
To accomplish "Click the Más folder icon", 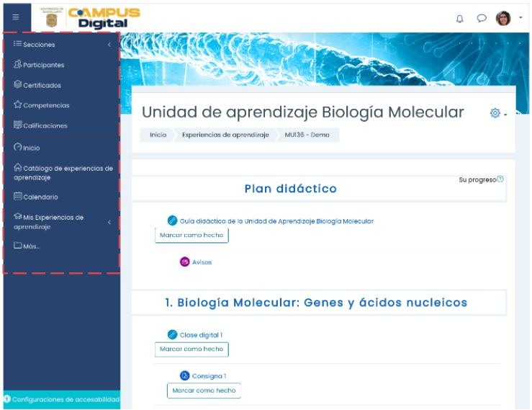I will point(18,245).
